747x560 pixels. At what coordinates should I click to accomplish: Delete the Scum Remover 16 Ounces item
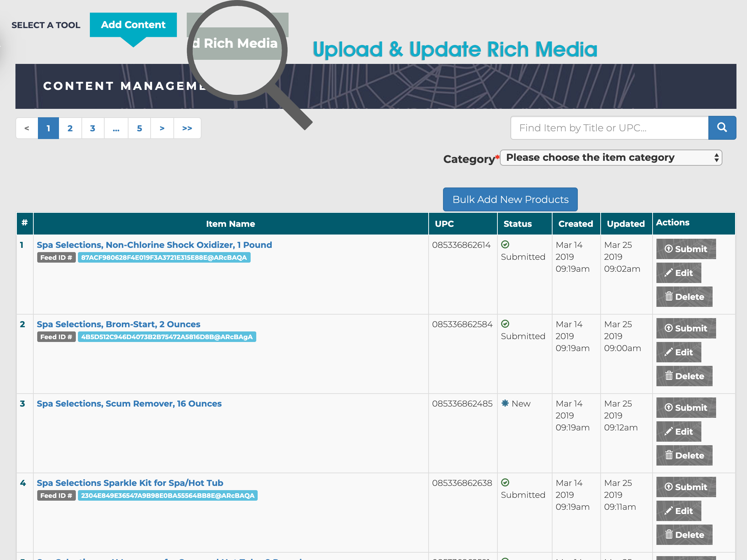684,455
